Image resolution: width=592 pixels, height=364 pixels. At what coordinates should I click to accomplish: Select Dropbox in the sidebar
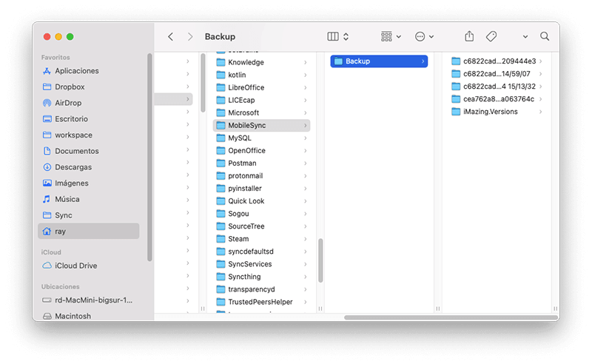tap(69, 87)
